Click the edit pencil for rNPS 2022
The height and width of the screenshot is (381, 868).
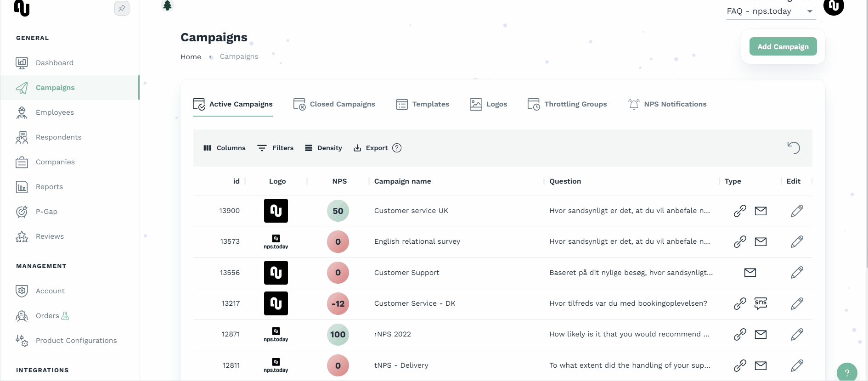point(797,334)
